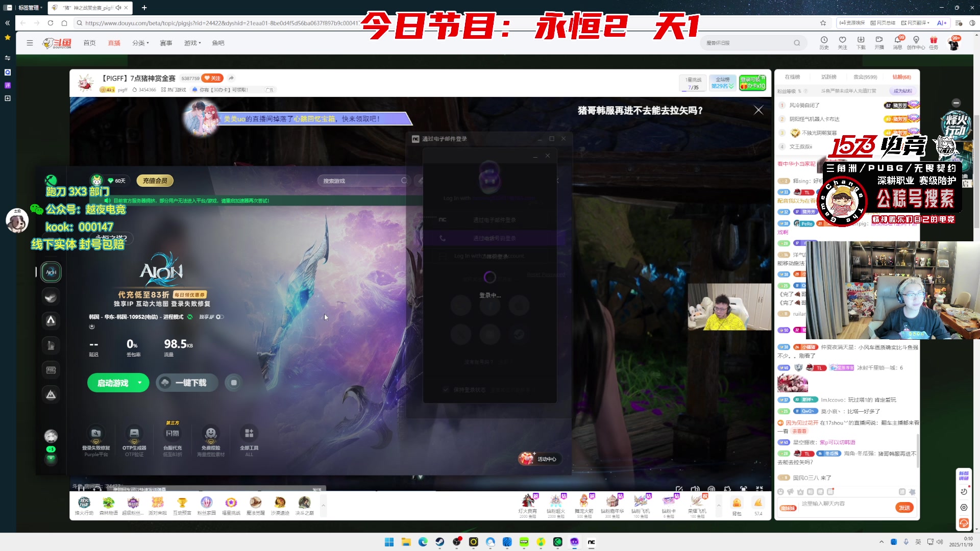The width and height of the screenshot is (980, 551).
Task: Click the 1星挑战 7/35 progress indicator
Action: pos(693,83)
